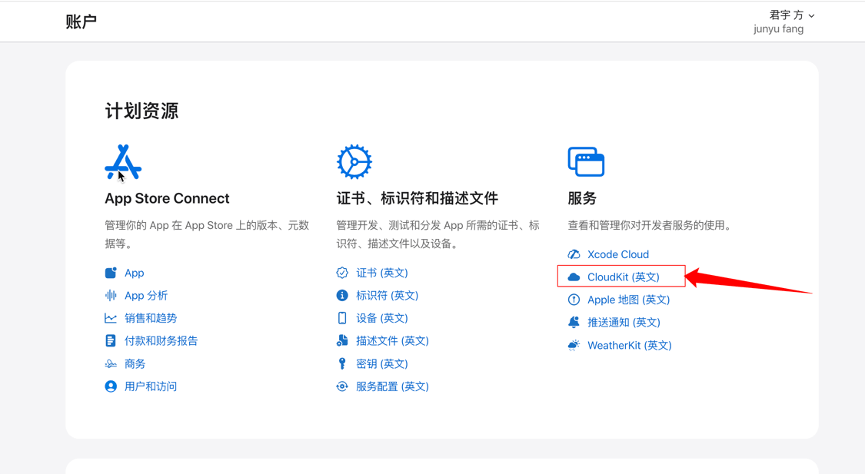Click the chart icon beside 销售和趋势
The width and height of the screenshot is (866, 474).
click(110, 318)
